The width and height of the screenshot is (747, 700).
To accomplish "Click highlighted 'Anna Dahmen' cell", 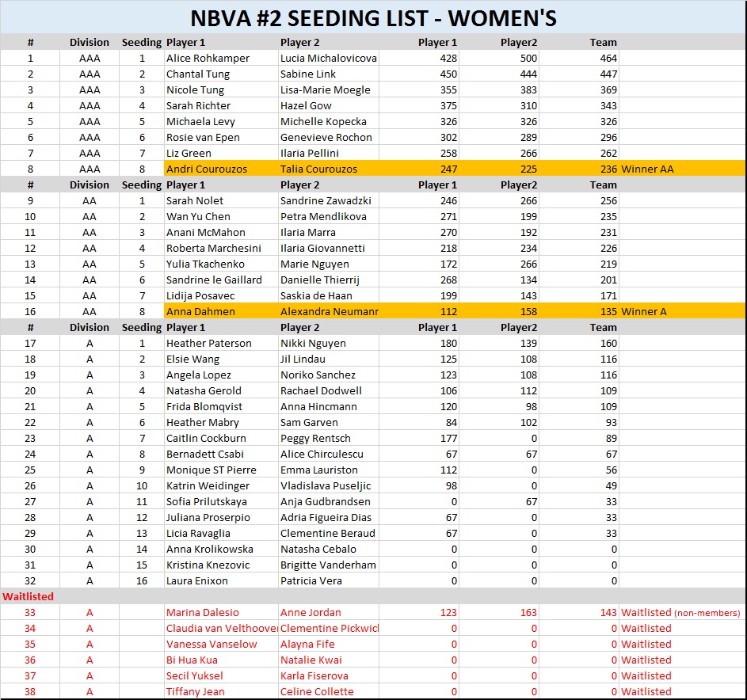I will coord(221,311).
